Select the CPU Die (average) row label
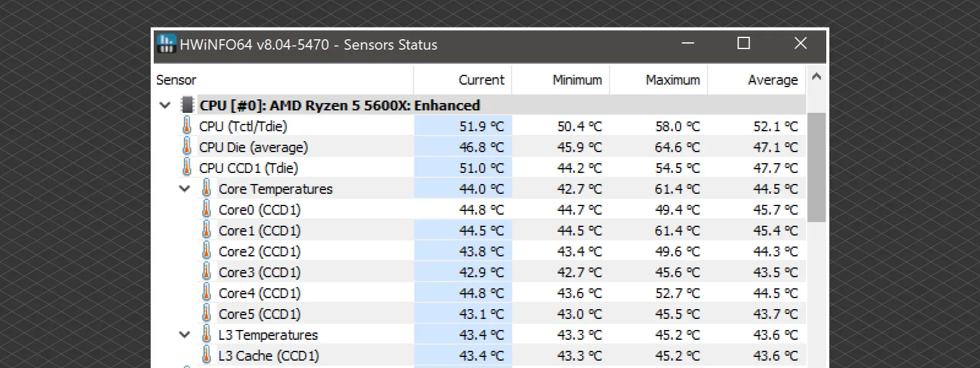 [x=254, y=147]
